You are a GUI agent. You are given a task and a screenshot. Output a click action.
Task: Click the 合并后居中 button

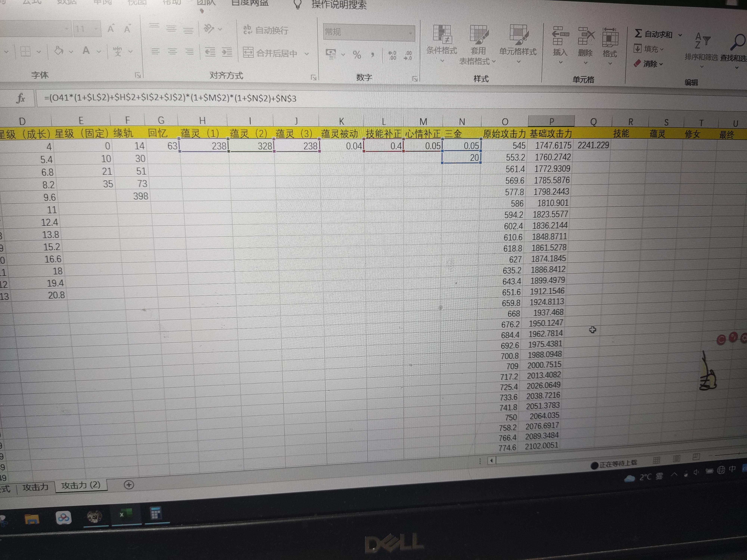coord(270,53)
